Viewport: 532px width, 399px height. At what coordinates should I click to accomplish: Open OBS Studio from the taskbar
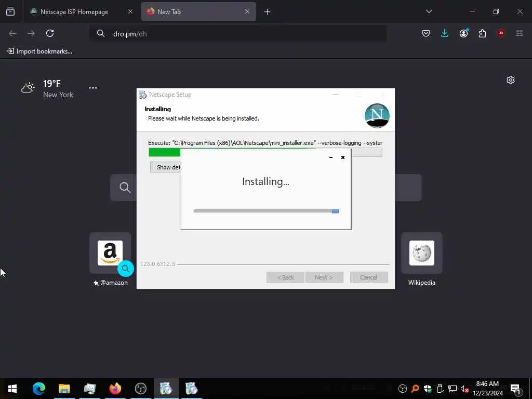140,389
